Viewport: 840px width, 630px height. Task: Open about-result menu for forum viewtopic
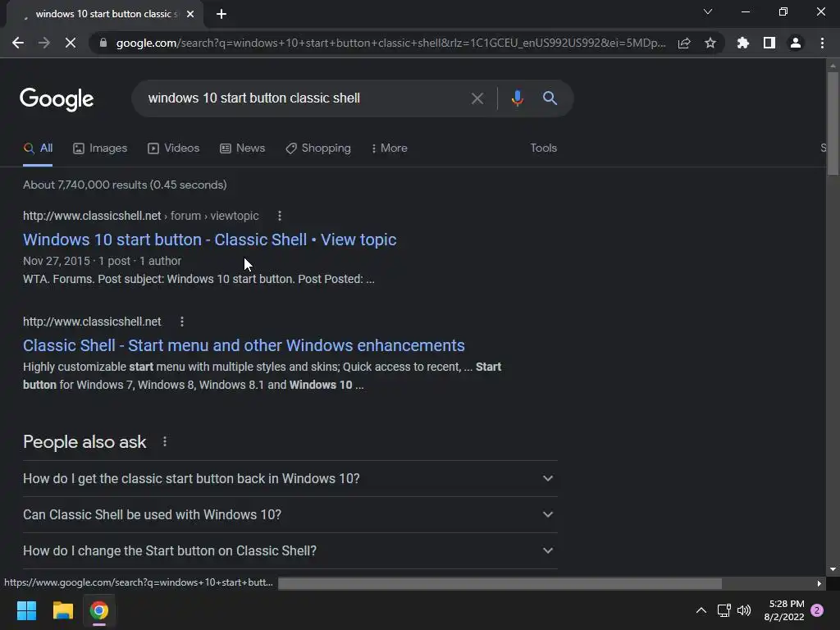click(280, 216)
